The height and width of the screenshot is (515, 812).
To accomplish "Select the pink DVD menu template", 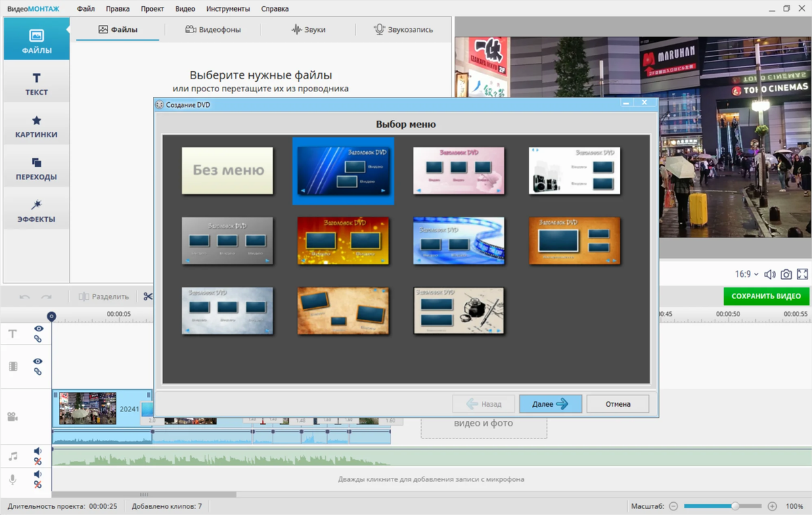I will 459,171.
